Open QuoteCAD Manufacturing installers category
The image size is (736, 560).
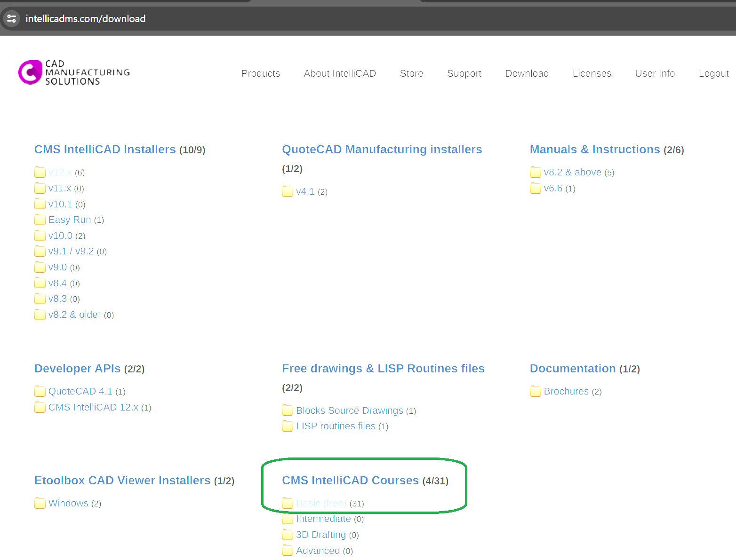[x=382, y=150]
